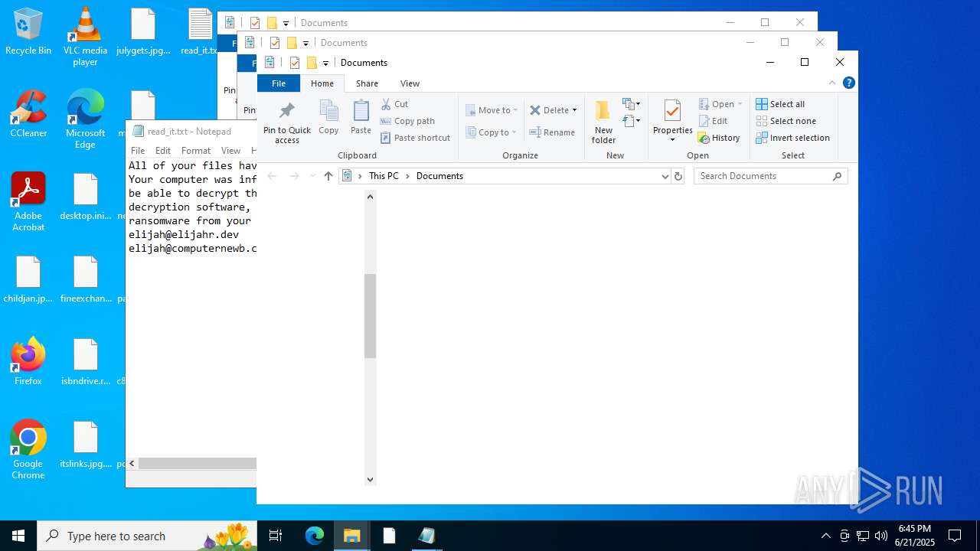This screenshot has width=980, height=551.
Task: Pin to Quick access in front Documents window
Action: click(x=287, y=122)
